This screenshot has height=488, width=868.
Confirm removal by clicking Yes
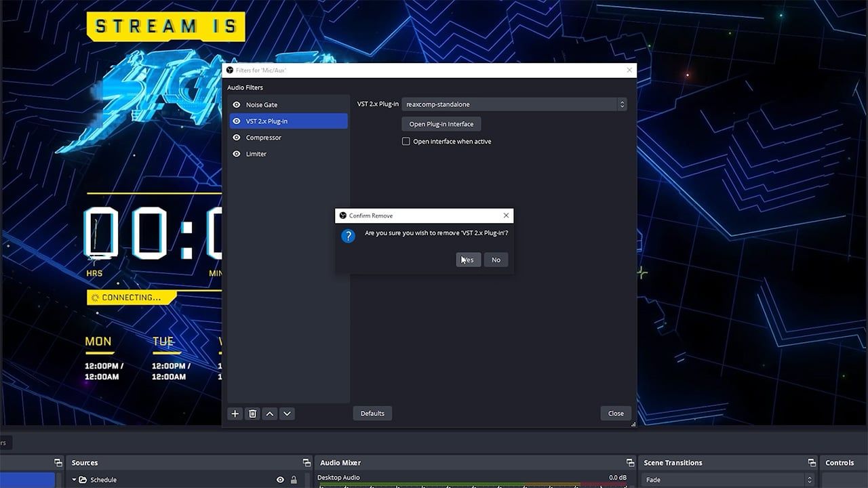tap(468, 260)
